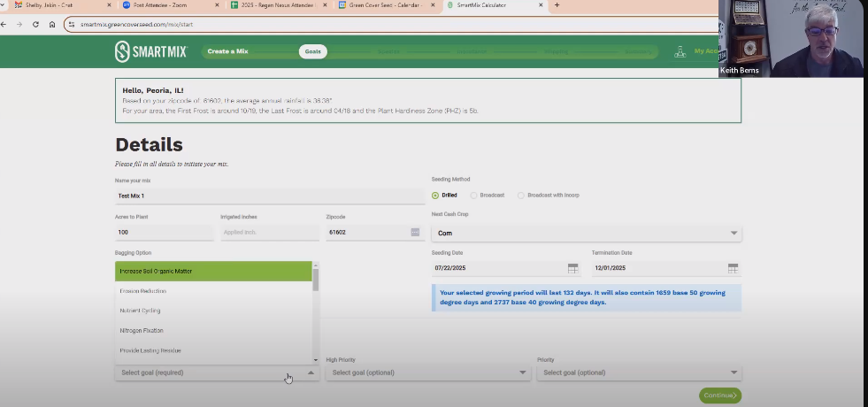Collapse the required goal dropdown
Viewport: 868px width, 407px height.
coord(311,372)
